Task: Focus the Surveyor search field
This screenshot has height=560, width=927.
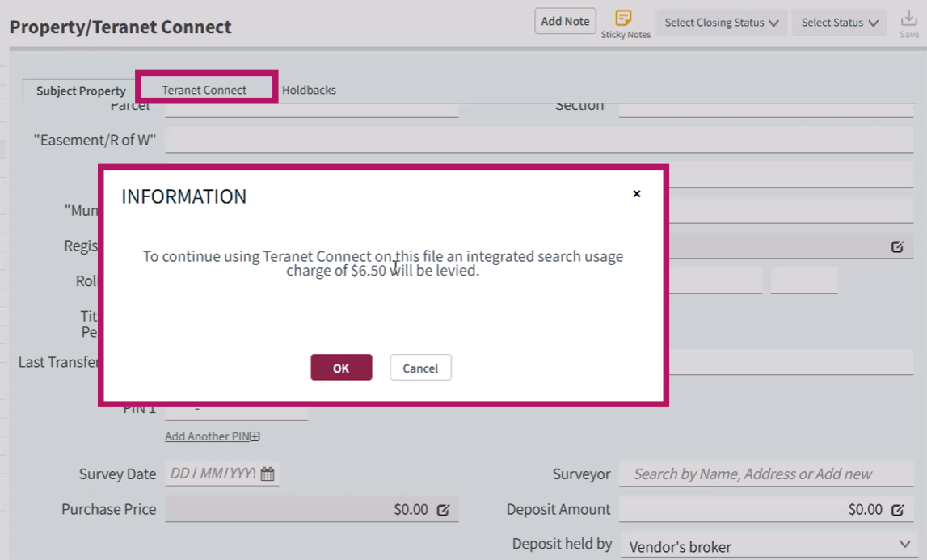Action: 766,474
